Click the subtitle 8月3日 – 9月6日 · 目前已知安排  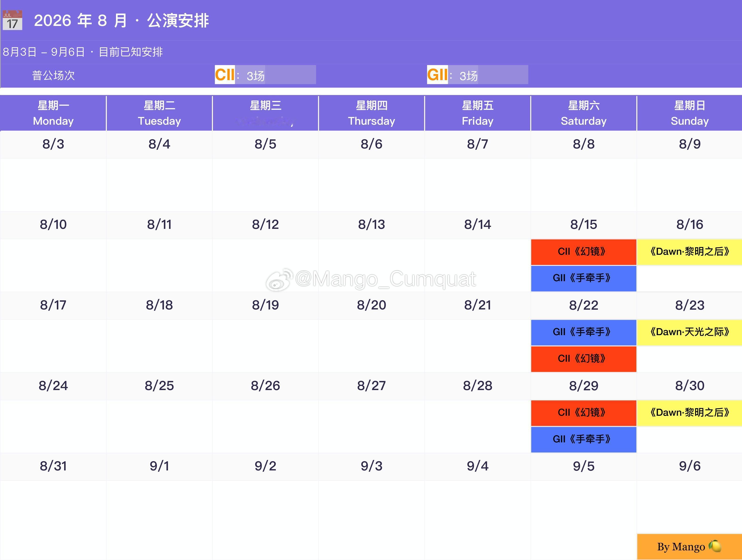point(83,52)
